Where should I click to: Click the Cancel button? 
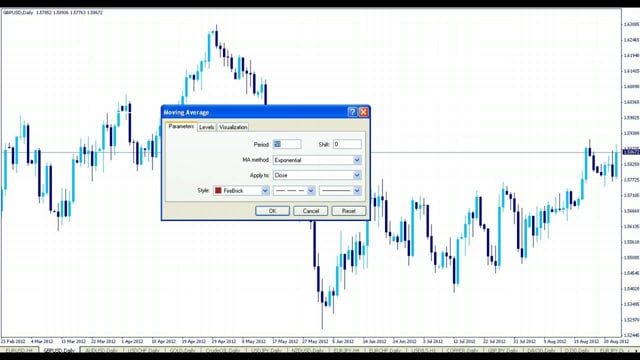click(311, 211)
